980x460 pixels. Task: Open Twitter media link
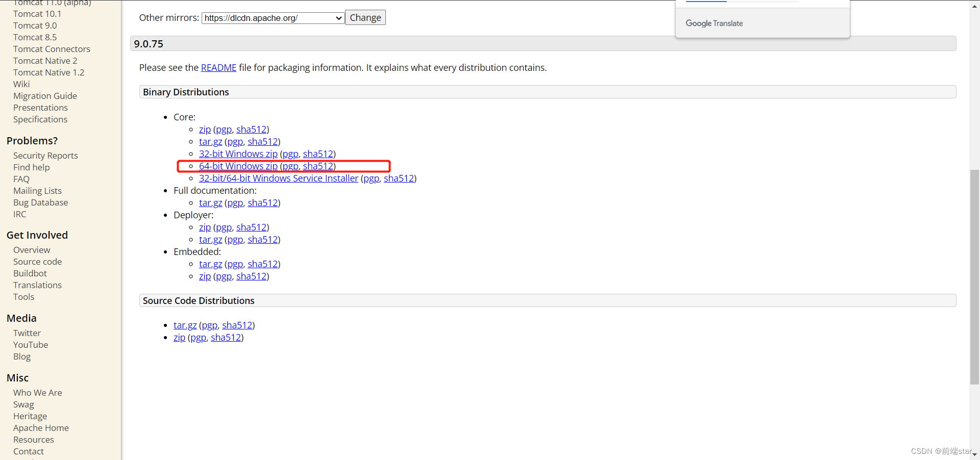point(27,333)
